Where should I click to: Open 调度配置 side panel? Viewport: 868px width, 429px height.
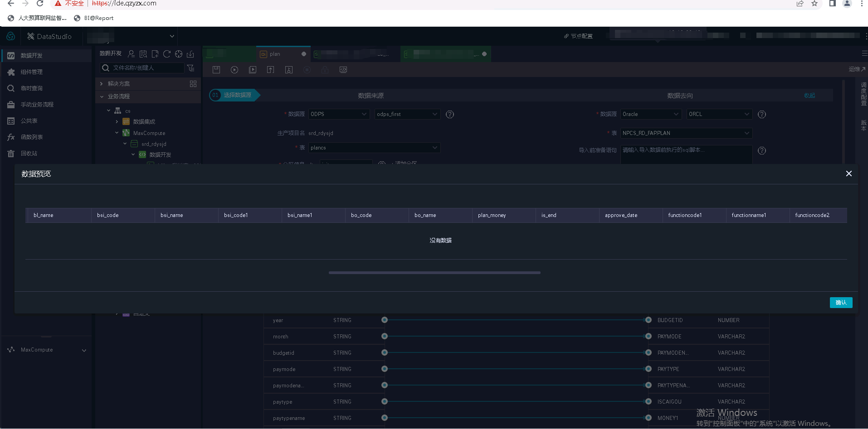tap(863, 94)
